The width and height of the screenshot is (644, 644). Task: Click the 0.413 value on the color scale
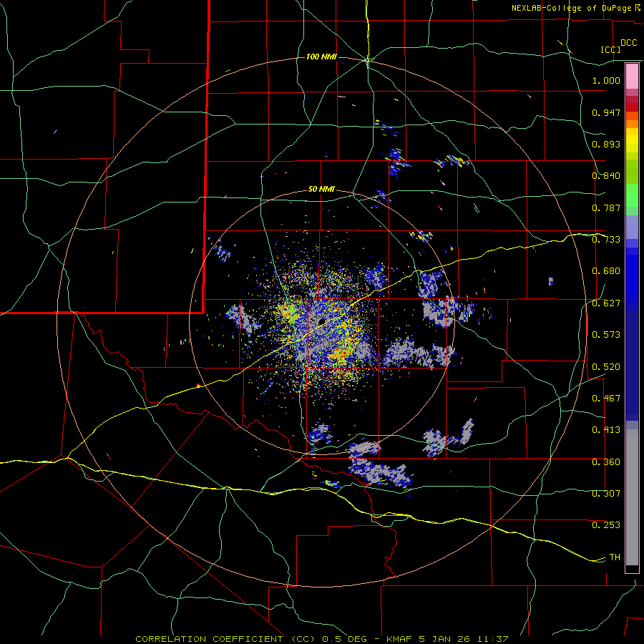coord(606,430)
